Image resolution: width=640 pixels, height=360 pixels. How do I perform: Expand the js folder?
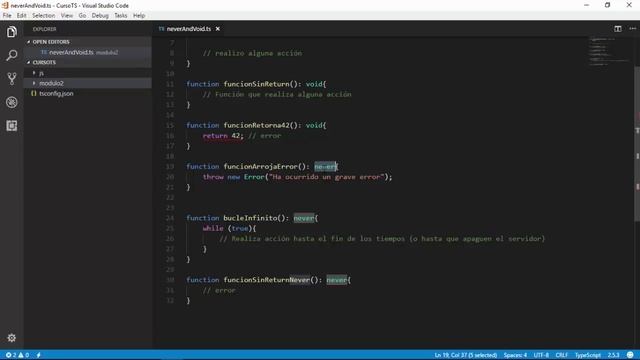pos(34,73)
